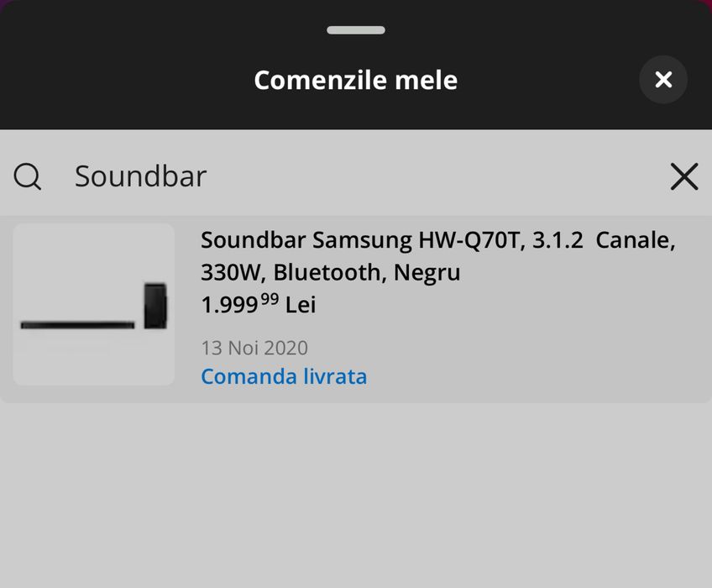Click the magnifier search icon
Image resolution: width=712 pixels, height=588 pixels.
pos(28,176)
